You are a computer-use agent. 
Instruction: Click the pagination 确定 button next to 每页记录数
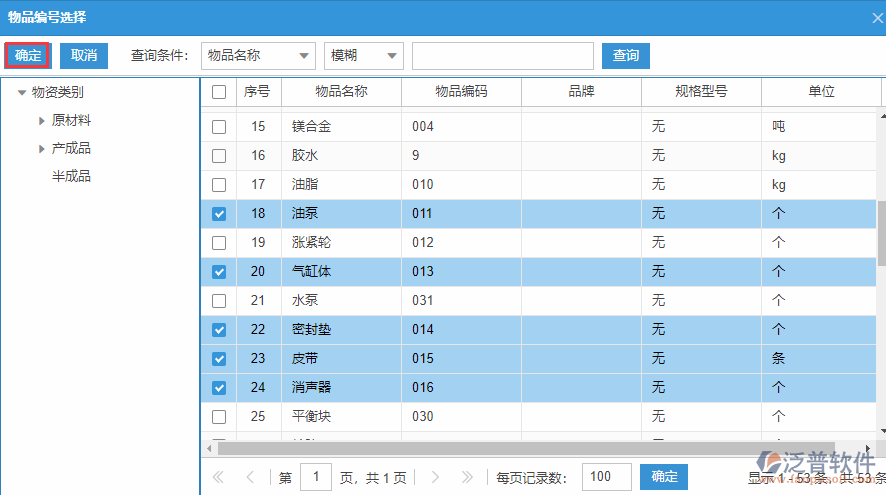[x=663, y=477]
